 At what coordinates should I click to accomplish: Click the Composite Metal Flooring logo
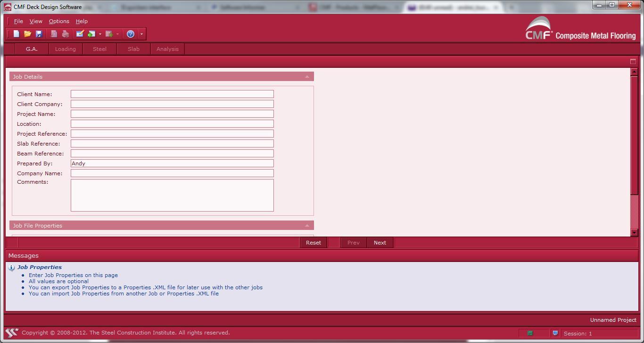click(x=580, y=29)
